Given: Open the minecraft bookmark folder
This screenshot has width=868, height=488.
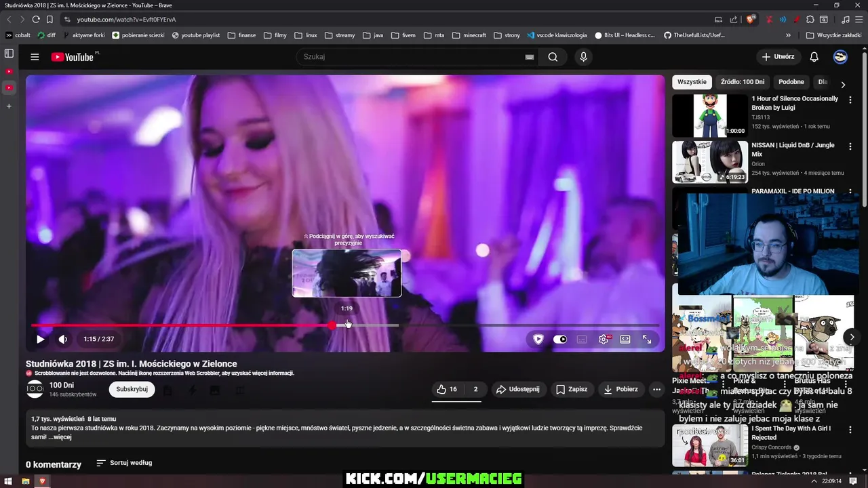Looking at the screenshot, I should pyautogui.click(x=469, y=35).
